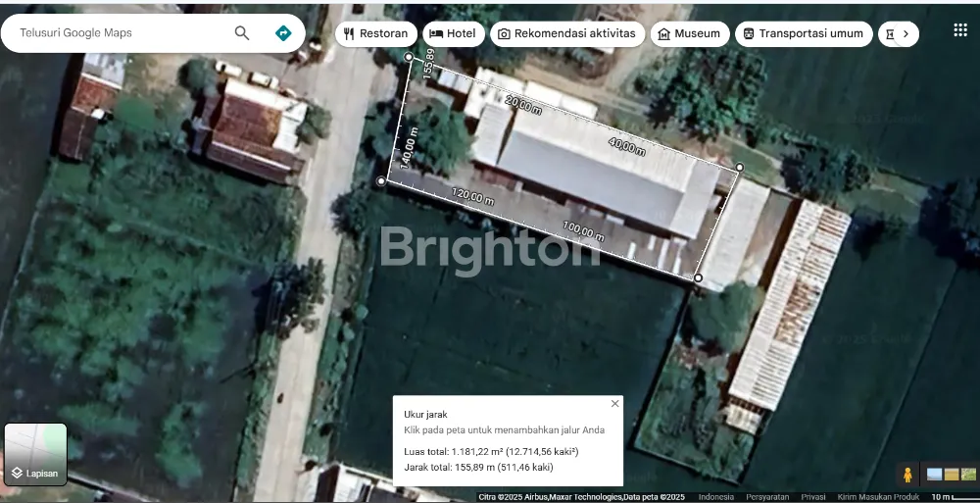Viewport: 980px width, 503px height.
Task: Close the Ukur jarak measurement box
Action: coord(614,403)
